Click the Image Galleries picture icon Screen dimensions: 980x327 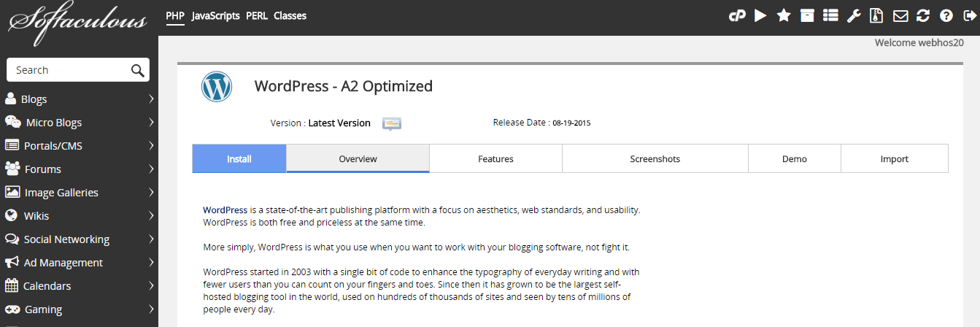tap(12, 192)
